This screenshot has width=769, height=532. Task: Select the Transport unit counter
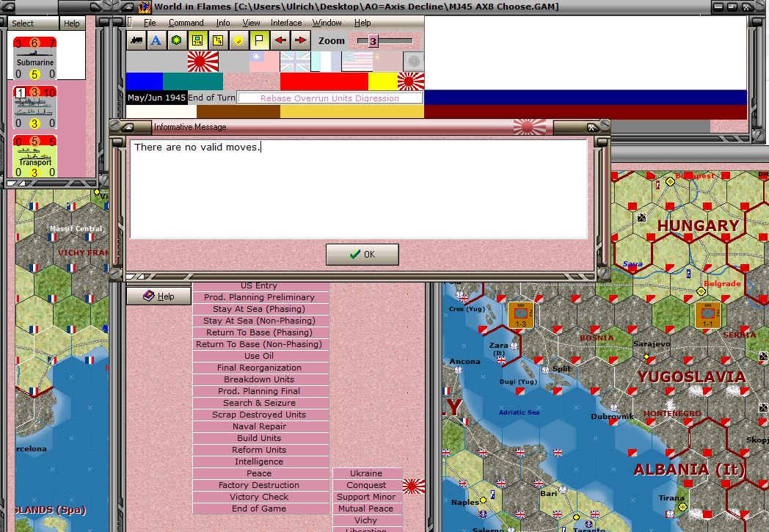pyautogui.click(x=34, y=156)
